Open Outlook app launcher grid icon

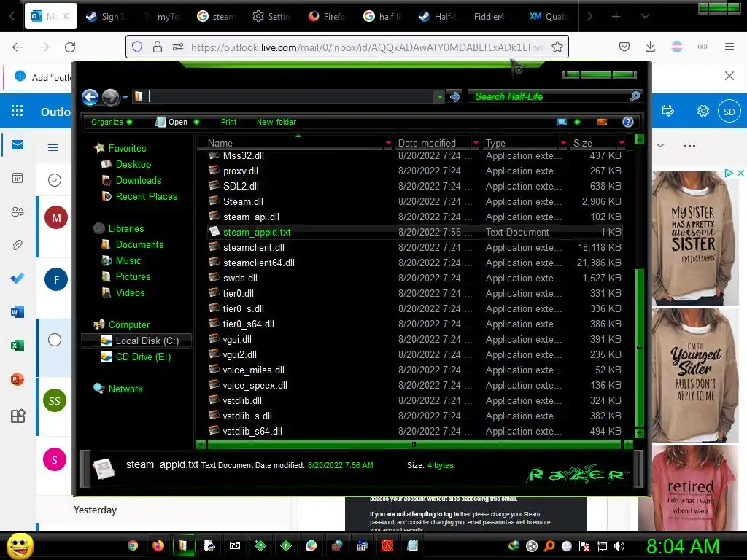tap(18, 111)
